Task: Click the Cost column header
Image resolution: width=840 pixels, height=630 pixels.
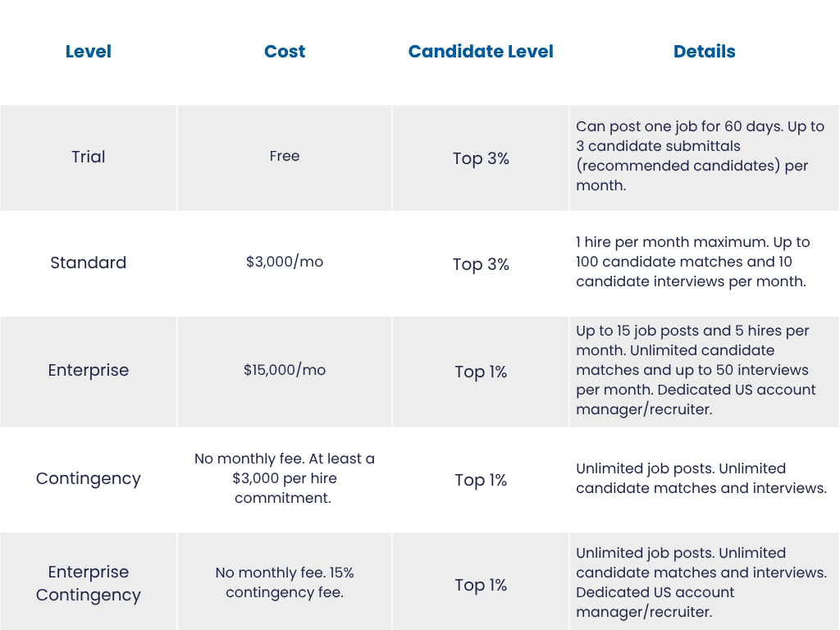Action: coord(285,52)
